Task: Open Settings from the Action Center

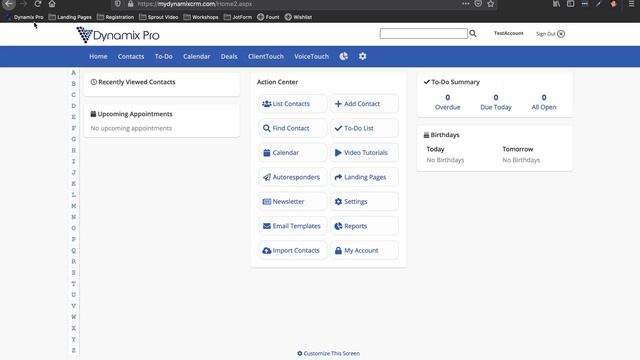Action: pyautogui.click(x=364, y=202)
